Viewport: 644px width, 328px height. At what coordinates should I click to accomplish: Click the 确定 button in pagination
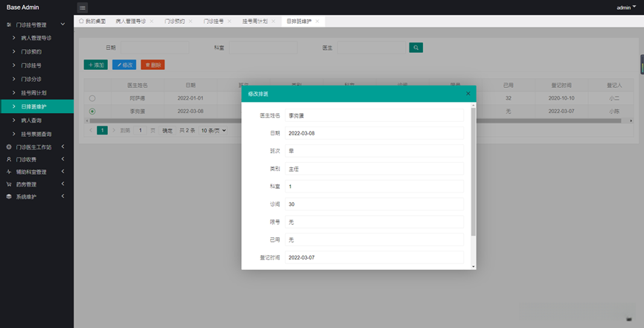(168, 130)
